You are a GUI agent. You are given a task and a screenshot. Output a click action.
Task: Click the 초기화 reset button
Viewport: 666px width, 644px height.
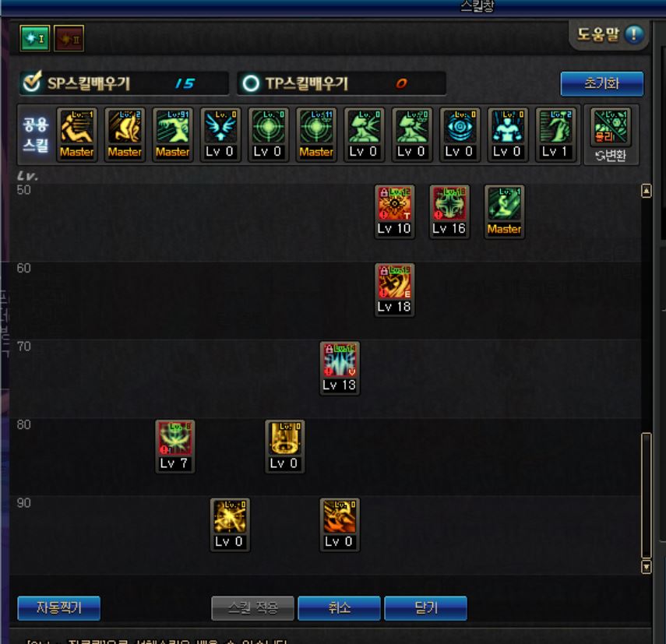pyautogui.click(x=601, y=83)
